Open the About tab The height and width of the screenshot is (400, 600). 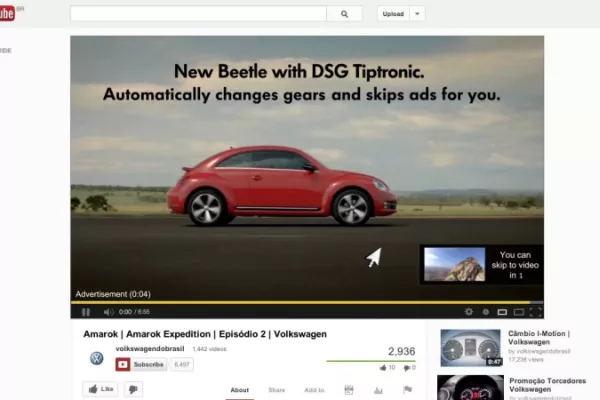pos(240,390)
